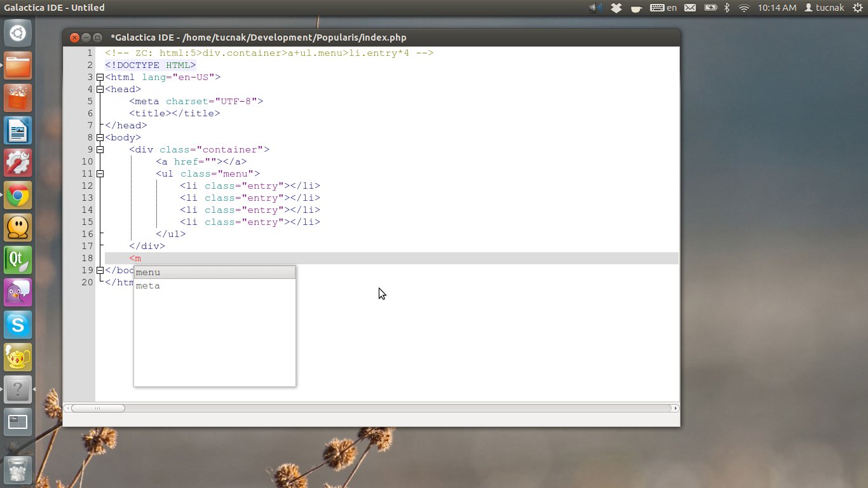Open the Dropbox indicator menu

coord(616,8)
